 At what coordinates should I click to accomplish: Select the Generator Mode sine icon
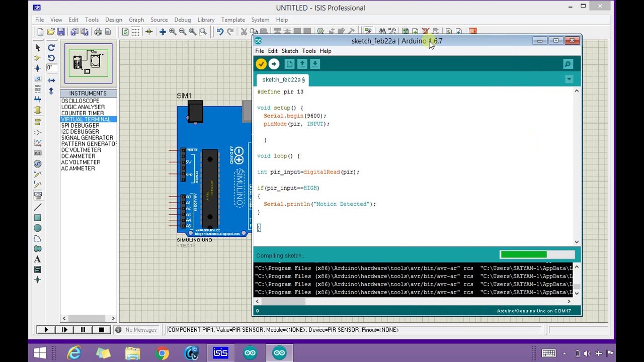click(38, 164)
